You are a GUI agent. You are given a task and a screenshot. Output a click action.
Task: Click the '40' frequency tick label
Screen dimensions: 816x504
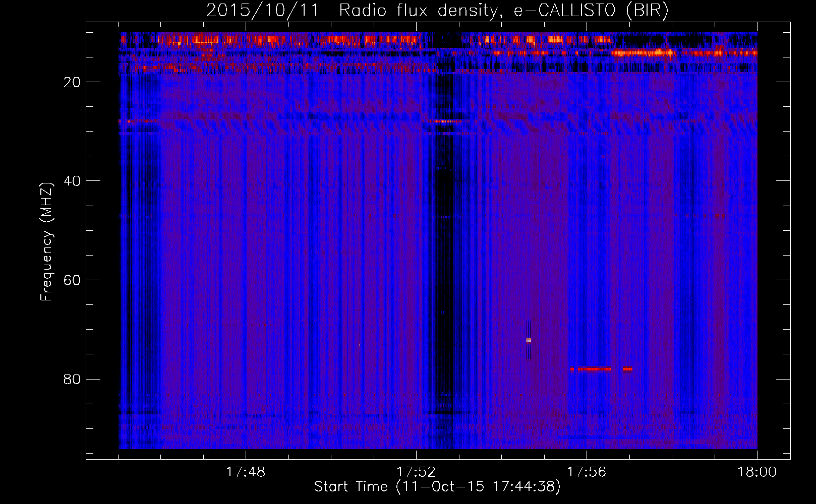click(72, 181)
